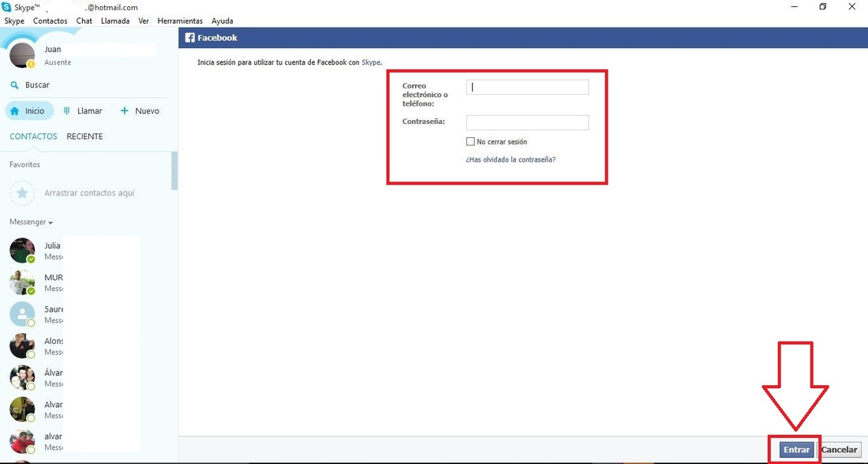Open the Llamar dial pad

point(83,110)
